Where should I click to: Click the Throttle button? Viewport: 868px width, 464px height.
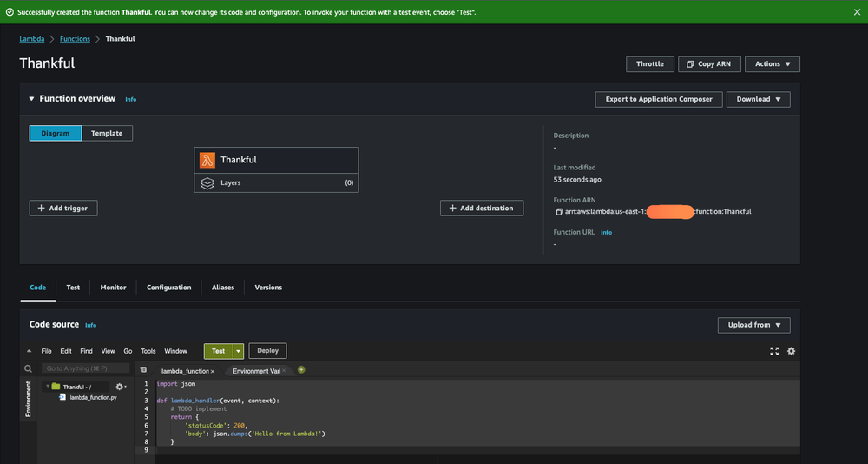650,63
